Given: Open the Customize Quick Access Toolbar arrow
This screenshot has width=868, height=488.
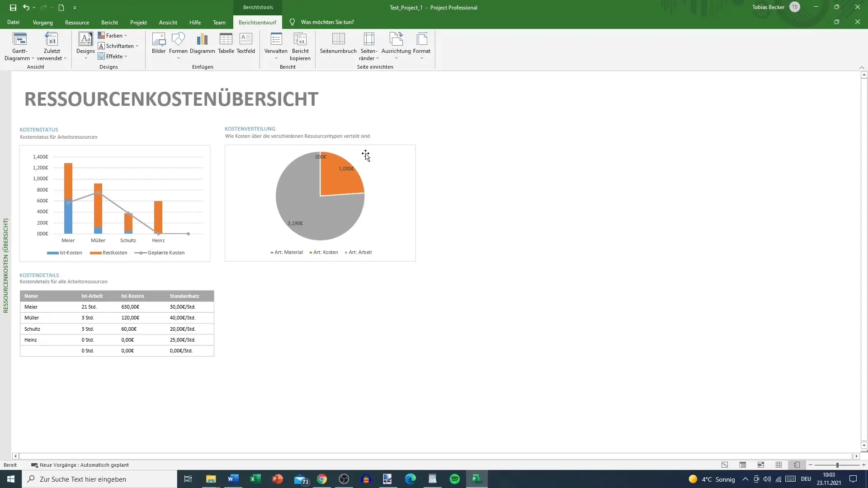Looking at the screenshot, I should tap(75, 8).
